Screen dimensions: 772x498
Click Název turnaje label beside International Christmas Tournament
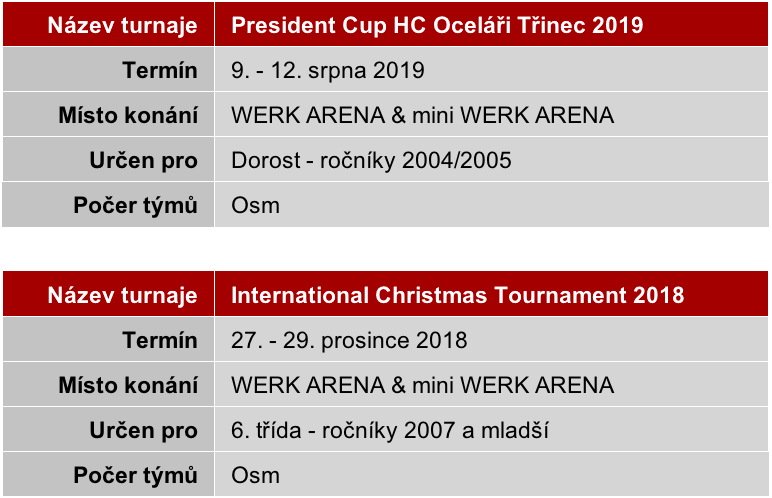(x=122, y=295)
